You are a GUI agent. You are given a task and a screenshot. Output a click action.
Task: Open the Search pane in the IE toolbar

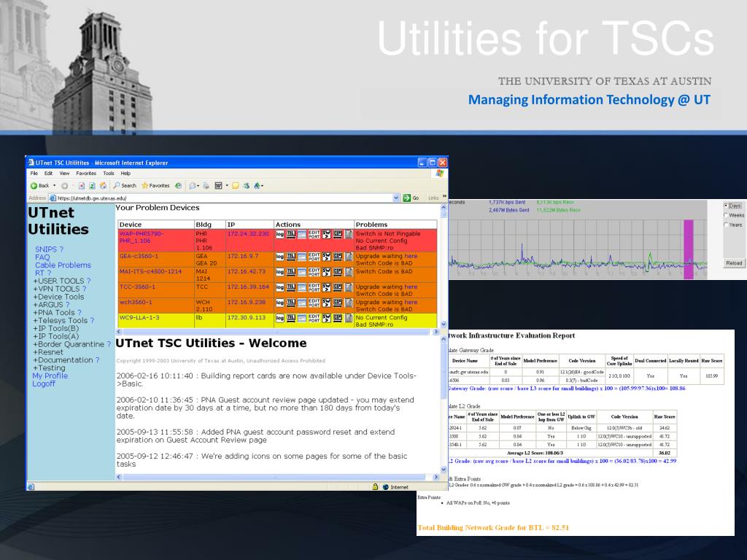pos(125,186)
